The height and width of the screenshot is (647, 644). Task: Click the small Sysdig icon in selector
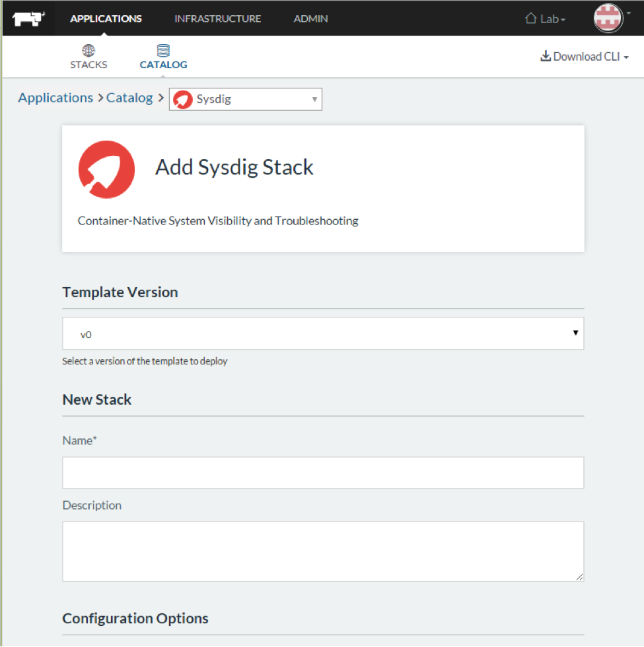tap(182, 100)
